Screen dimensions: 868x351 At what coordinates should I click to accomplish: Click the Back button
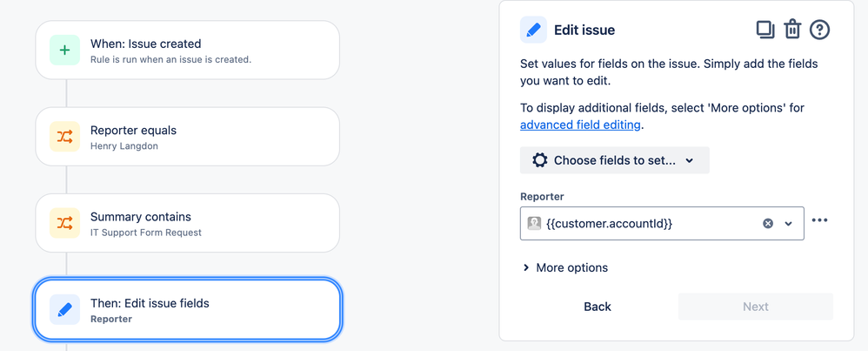click(598, 307)
